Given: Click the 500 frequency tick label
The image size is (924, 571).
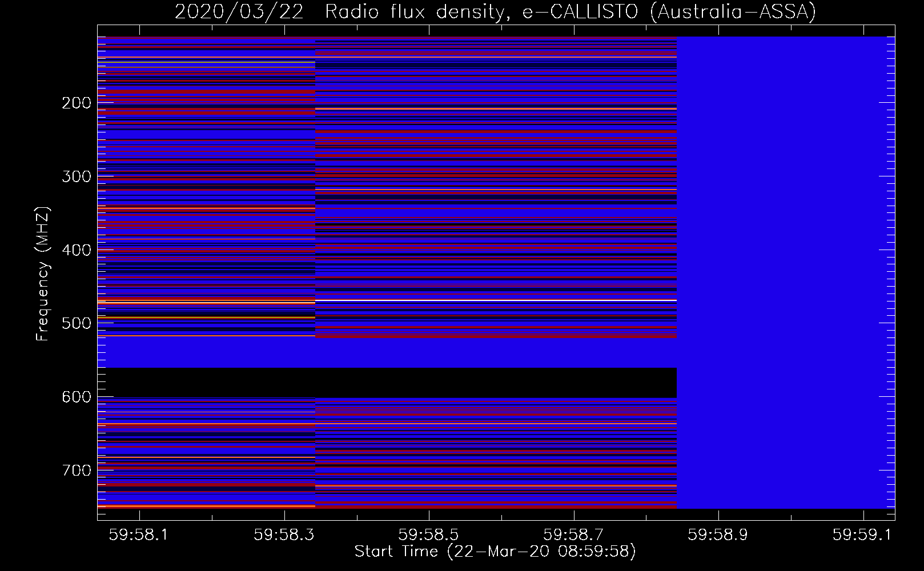Looking at the screenshot, I should pyautogui.click(x=77, y=323).
